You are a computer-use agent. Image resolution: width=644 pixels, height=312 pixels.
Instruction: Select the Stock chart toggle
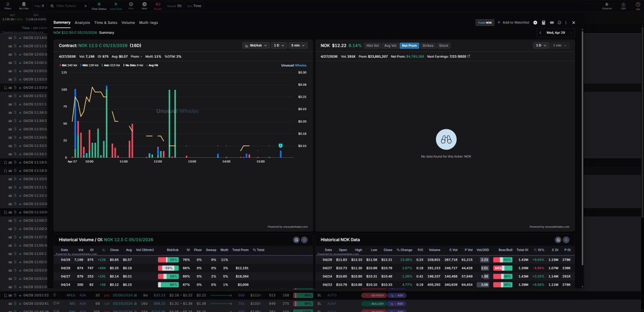[x=443, y=46]
